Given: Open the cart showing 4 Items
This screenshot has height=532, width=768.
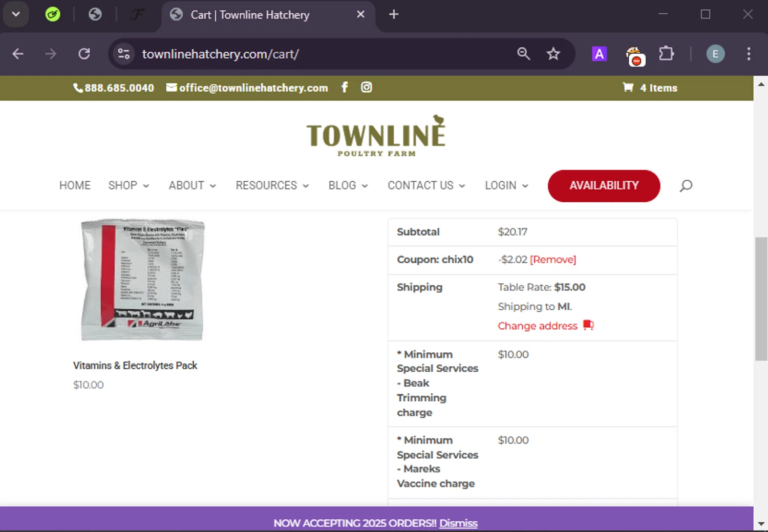Looking at the screenshot, I should pos(650,88).
